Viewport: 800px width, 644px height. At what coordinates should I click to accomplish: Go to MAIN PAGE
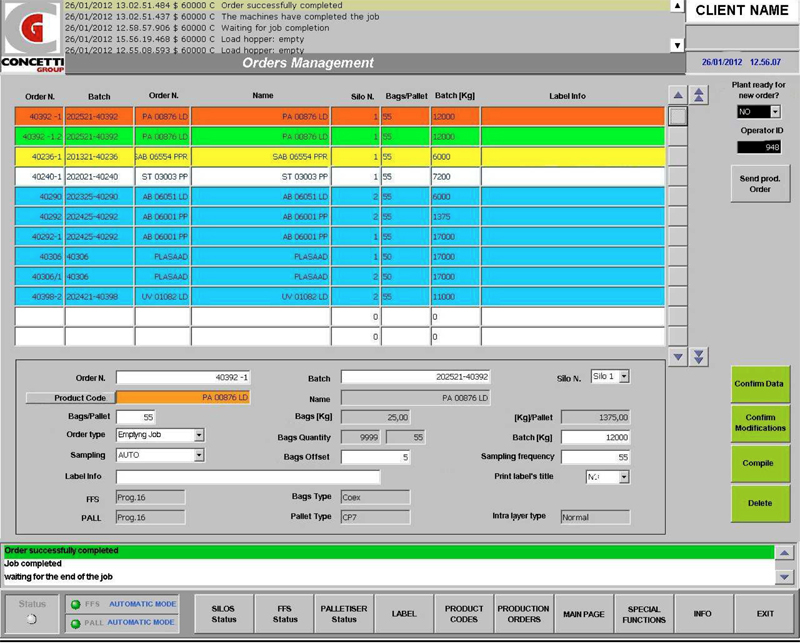pyautogui.click(x=584, y=614)
